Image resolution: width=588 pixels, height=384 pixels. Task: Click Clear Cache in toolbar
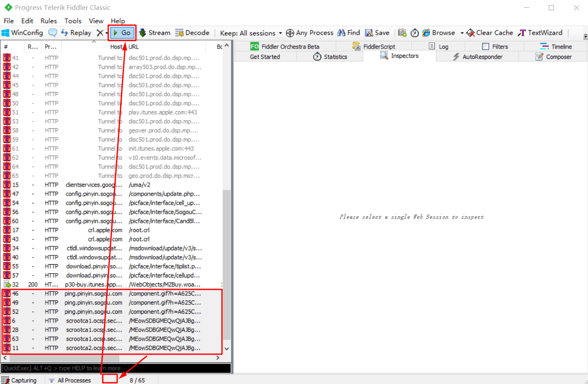click(490, 33)
